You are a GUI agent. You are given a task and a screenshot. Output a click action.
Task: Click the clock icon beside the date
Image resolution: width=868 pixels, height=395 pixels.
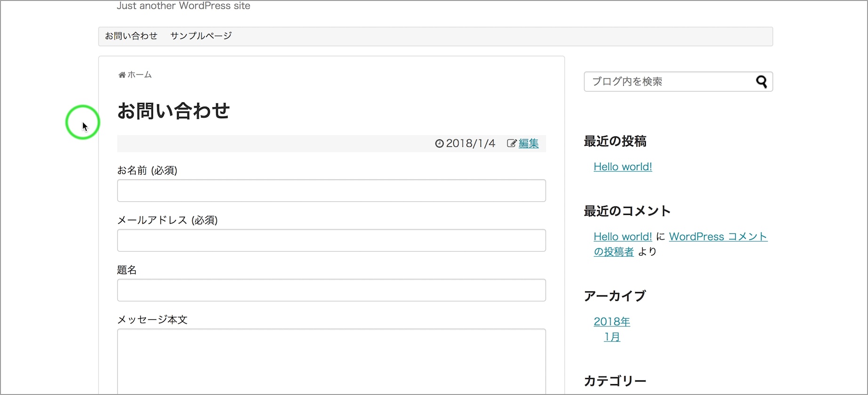[439, 143]
